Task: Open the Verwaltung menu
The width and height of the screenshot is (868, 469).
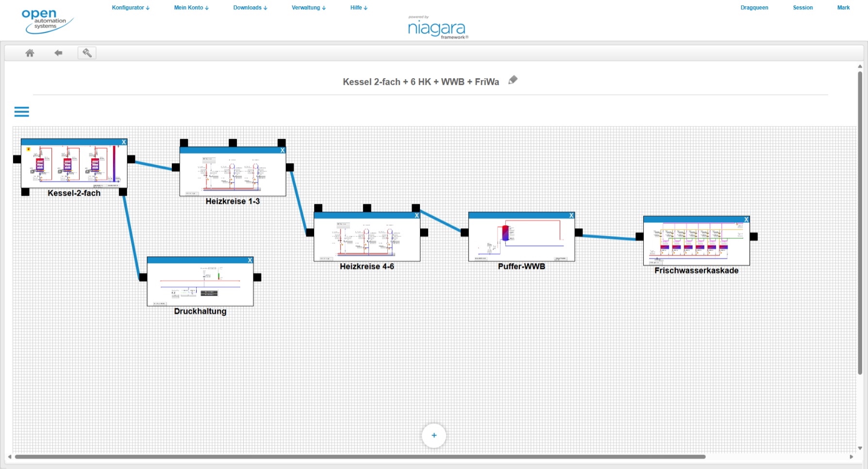Action: (x=309, y=8)
